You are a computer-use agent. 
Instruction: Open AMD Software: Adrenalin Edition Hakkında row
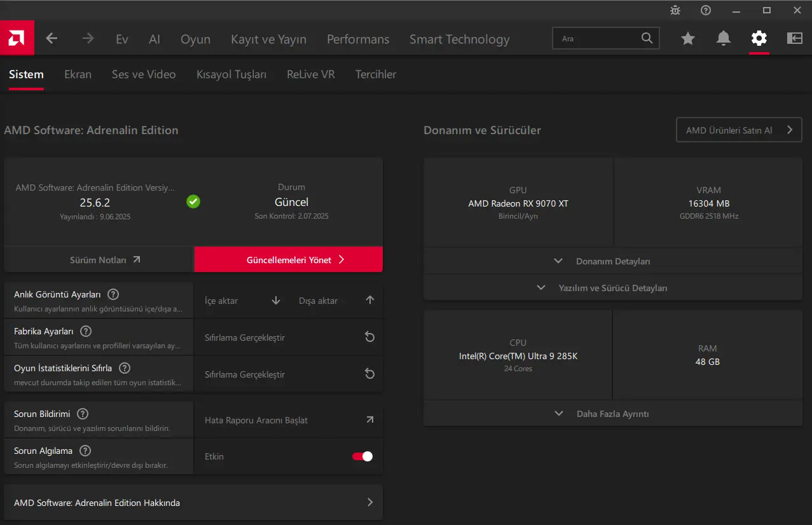click(193, 503)
